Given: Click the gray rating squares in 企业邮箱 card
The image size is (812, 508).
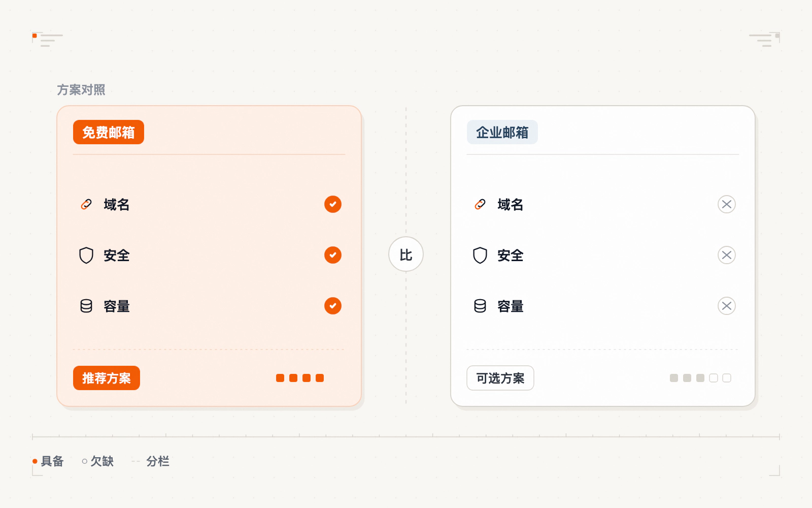Looking at the screenshot, I should 700,378.
